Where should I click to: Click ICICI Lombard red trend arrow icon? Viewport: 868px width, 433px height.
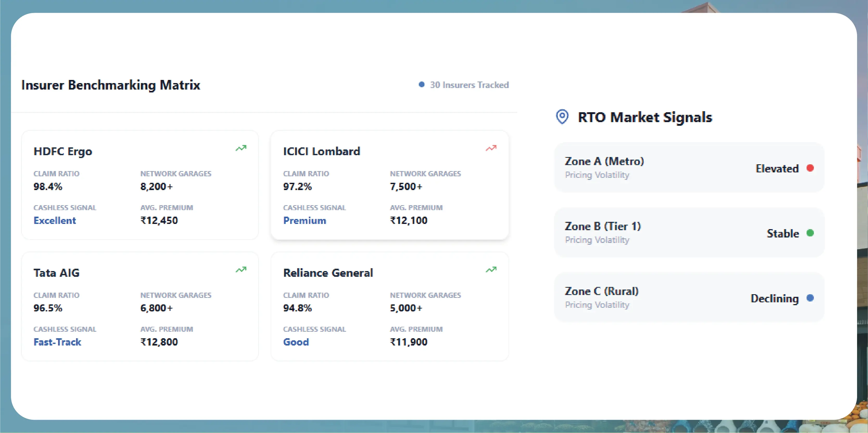click(x=491, y=148)
